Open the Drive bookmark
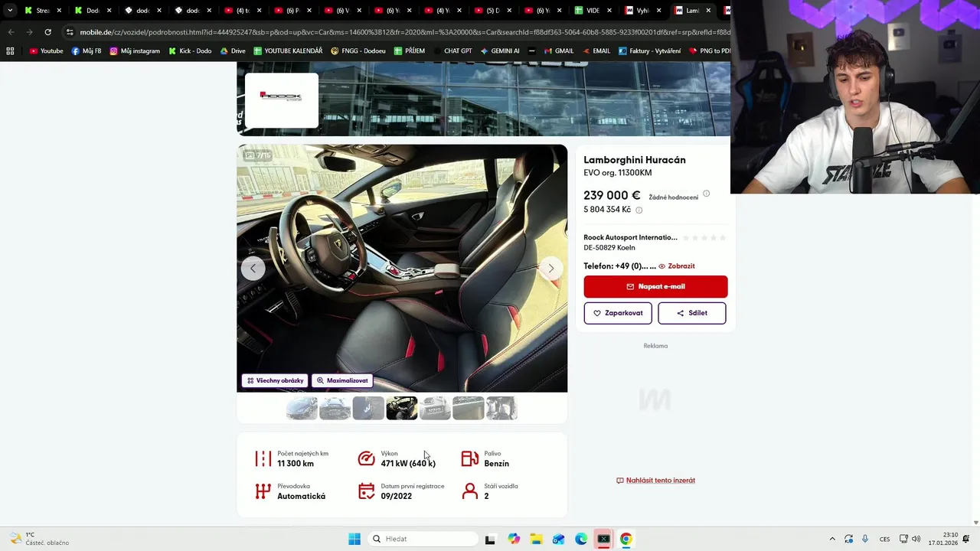This screenshot has width=980, height=551. (233, 51)
